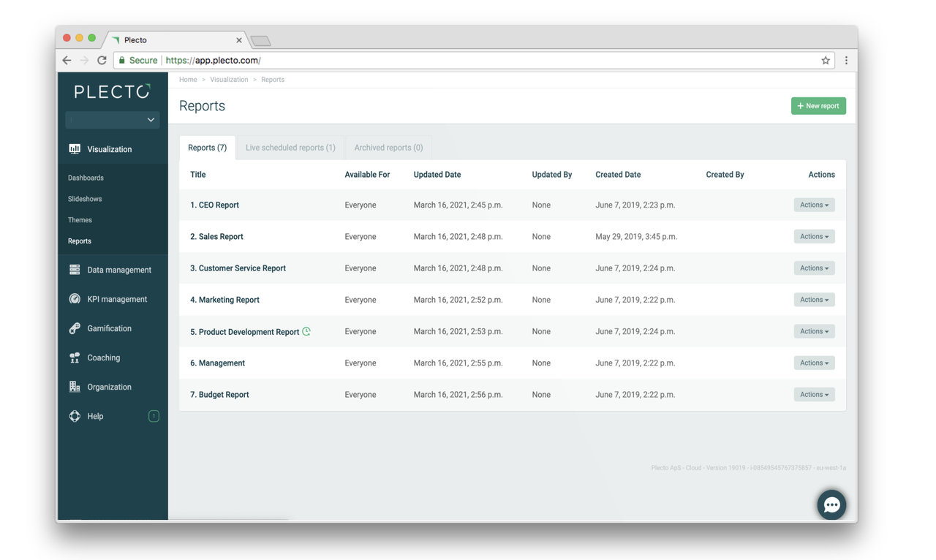Click the browser address bar URL
The width and height of the screenshot is (936, 560).
pos(213,61)
